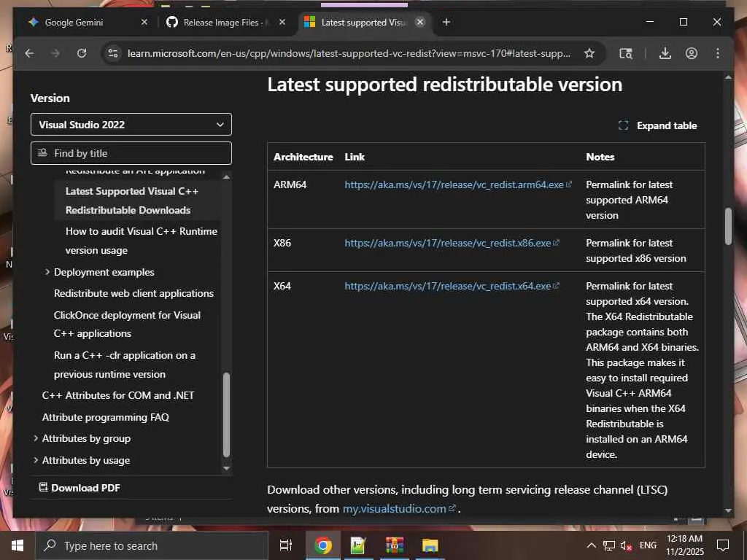The image size is (747, 560).
Task: Click Expand table button
Action: (658, 125)
